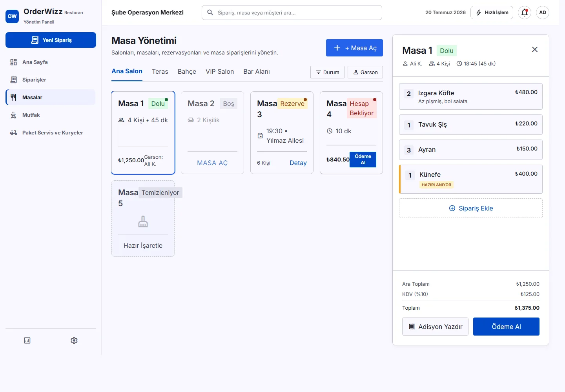Go to Siparişler in the sidebar
565x392 pixels.
51,80
